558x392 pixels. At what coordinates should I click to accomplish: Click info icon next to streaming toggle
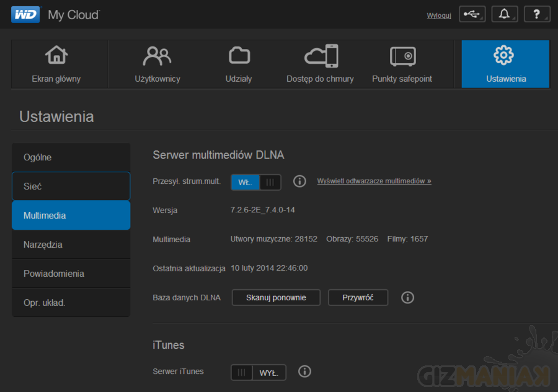pyautogui.click(x=299, y=181)
